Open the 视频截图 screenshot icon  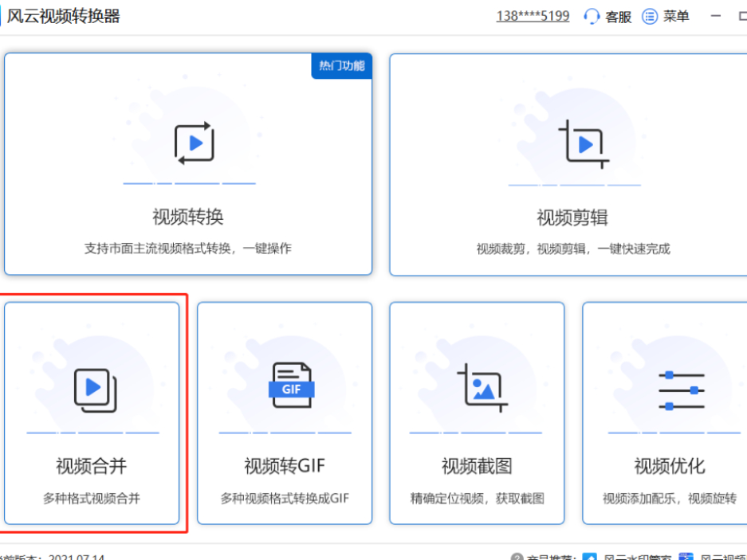point(482,388)
